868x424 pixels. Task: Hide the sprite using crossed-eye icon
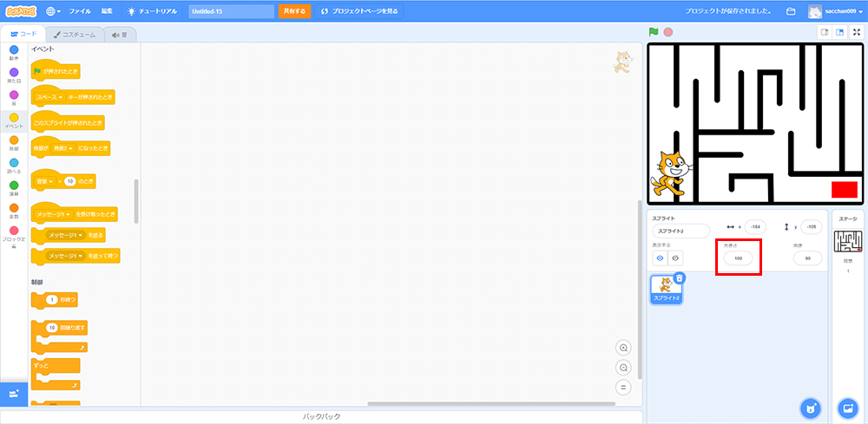click(x=674, y=258)
